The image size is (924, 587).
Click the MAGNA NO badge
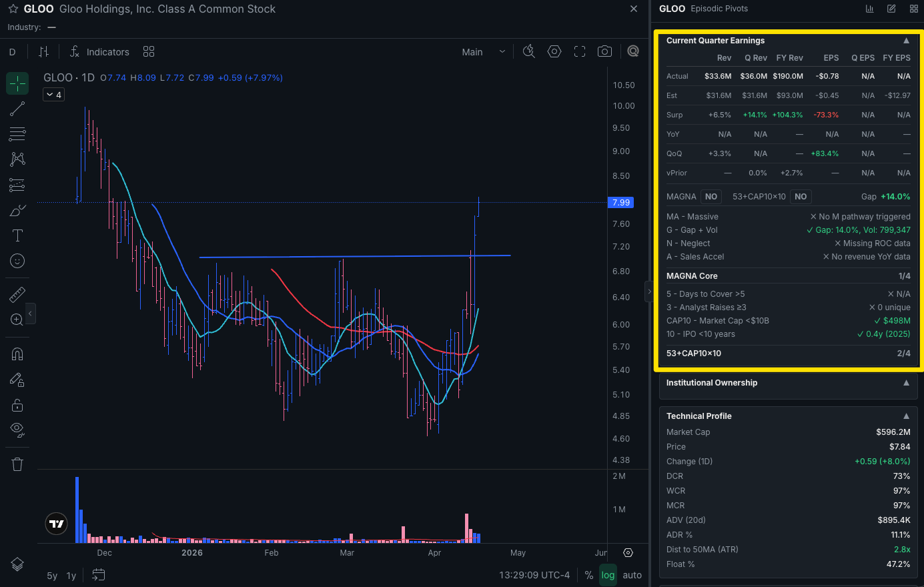click(711, 197)
